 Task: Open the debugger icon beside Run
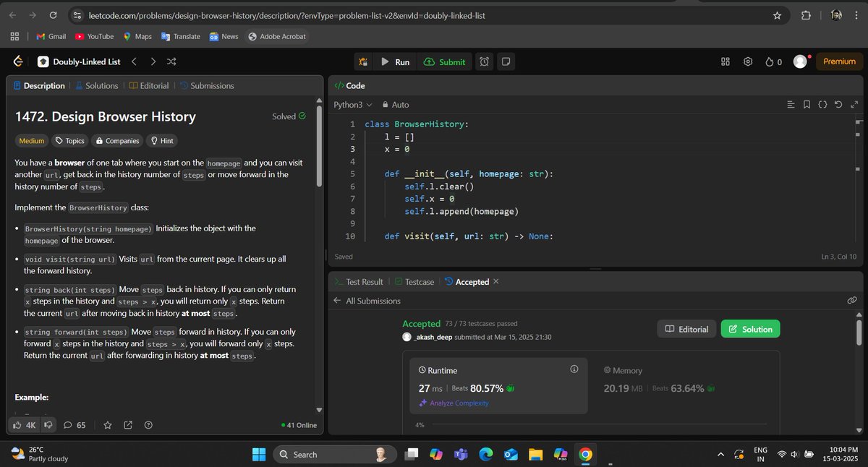[x=363, y=62]
